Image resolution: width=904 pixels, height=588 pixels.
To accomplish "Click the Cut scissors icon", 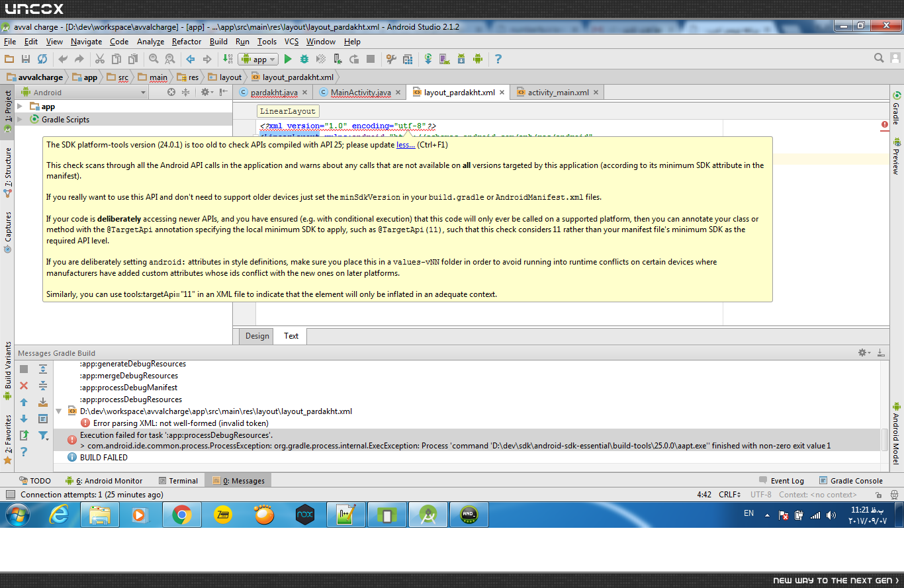I will [100, 59].
